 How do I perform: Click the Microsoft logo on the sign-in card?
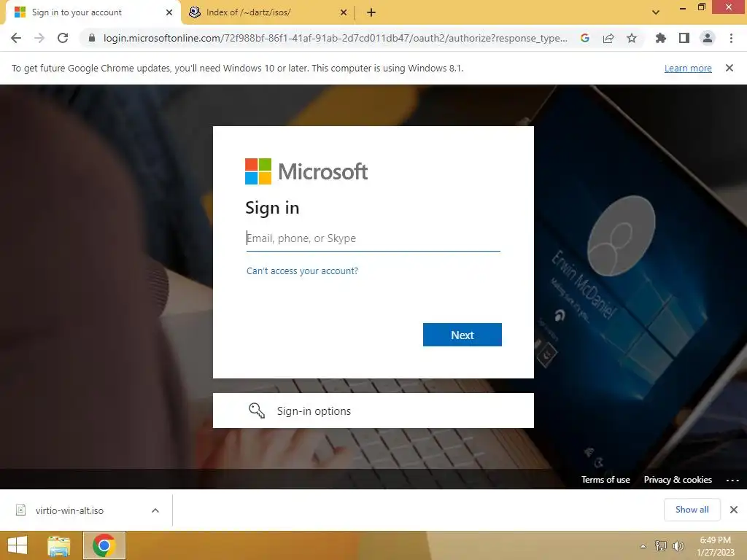tap(306, 171)
